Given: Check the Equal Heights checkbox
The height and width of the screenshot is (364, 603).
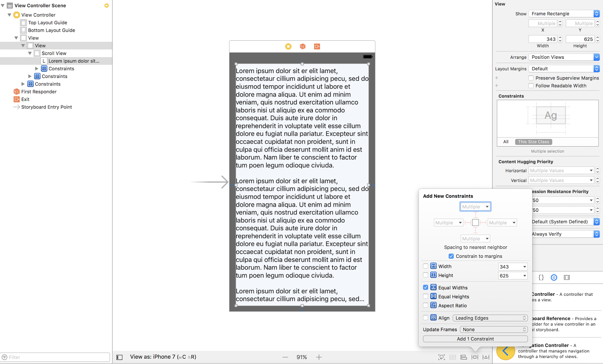Looking at the screenshot, I should [425, 297].
